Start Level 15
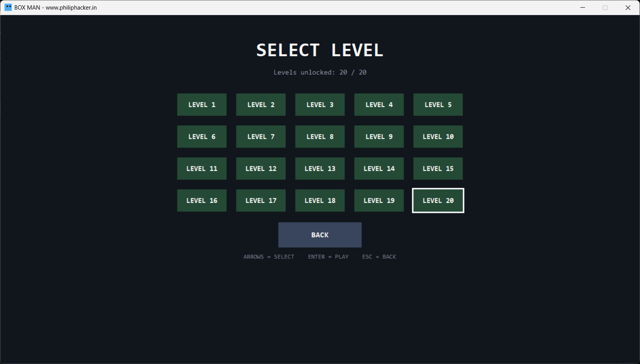 point(438,169)
